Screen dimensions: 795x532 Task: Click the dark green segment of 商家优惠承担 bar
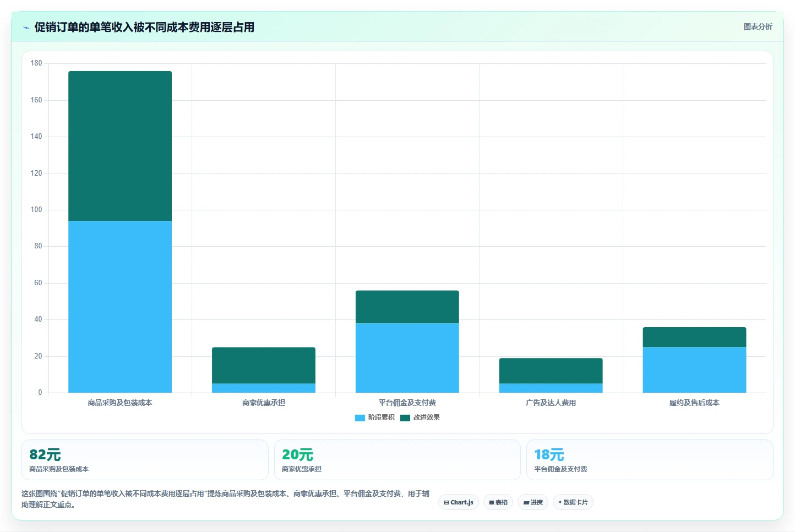click(x=264, y=365)
